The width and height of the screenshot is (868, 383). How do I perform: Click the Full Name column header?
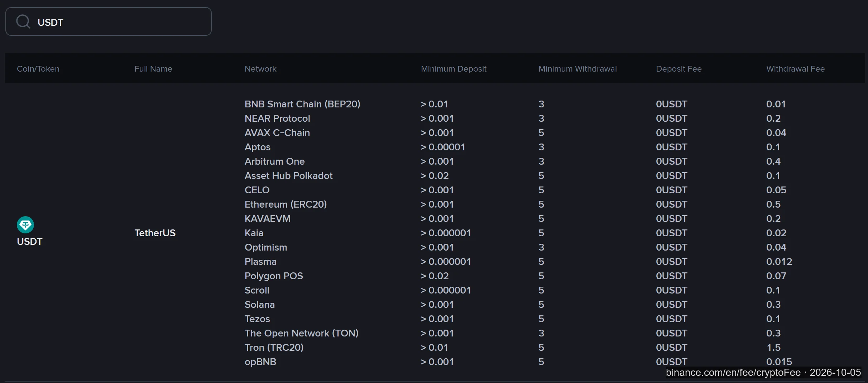click(153, 69)
